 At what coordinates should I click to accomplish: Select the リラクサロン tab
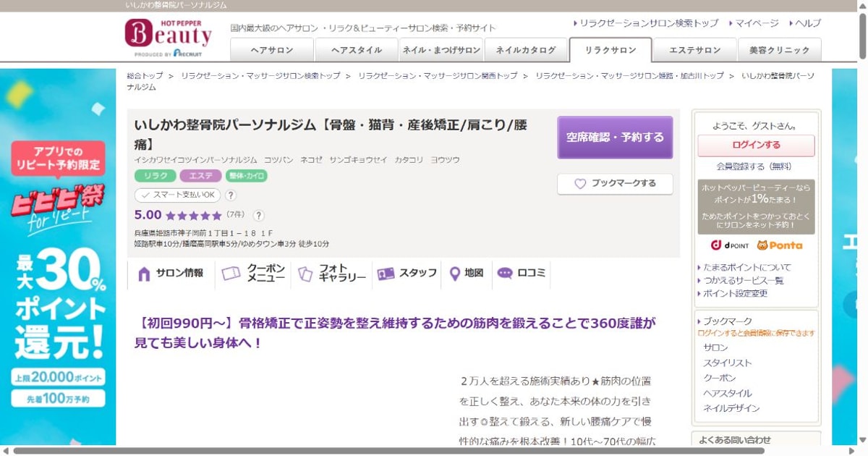(610, 50)
